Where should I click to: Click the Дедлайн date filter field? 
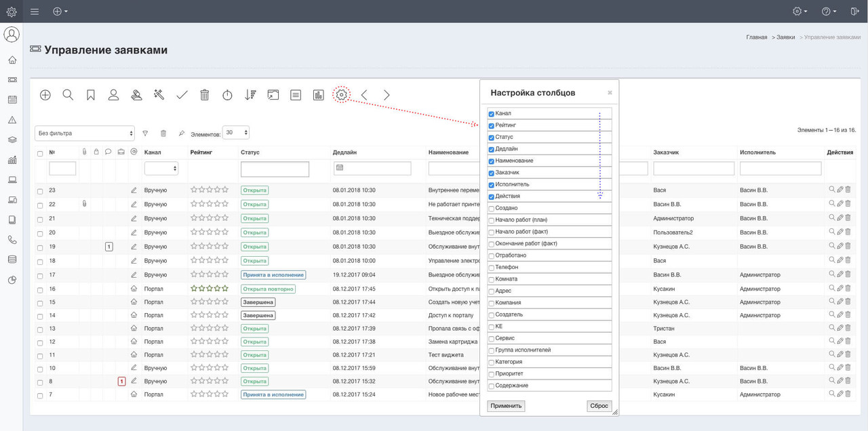(372, 168)
